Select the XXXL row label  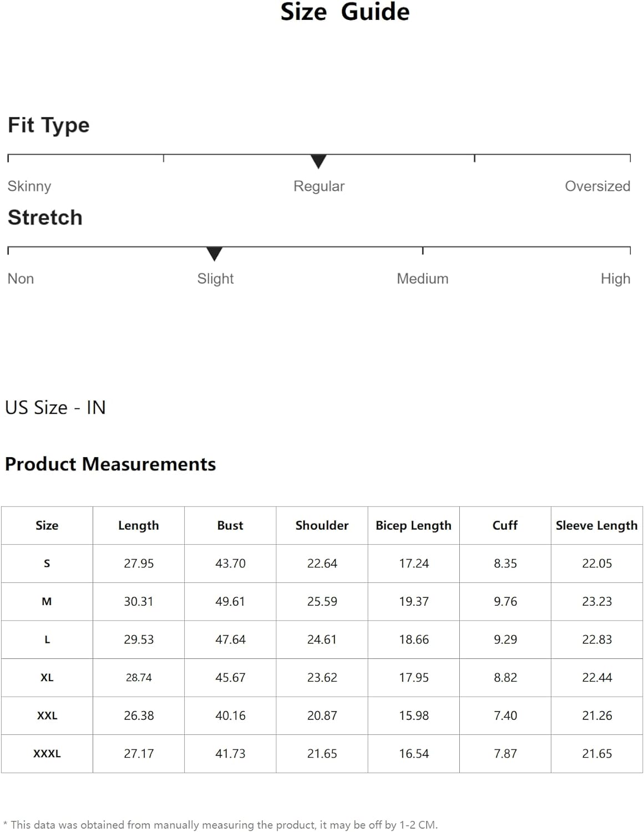pos(47,754)
